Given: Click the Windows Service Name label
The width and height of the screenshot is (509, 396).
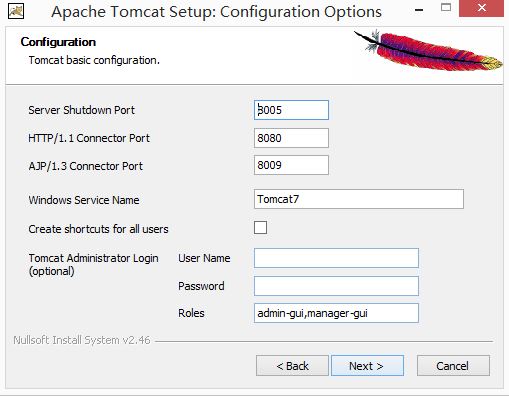Looking at the screenshot, I should [84, 200].
